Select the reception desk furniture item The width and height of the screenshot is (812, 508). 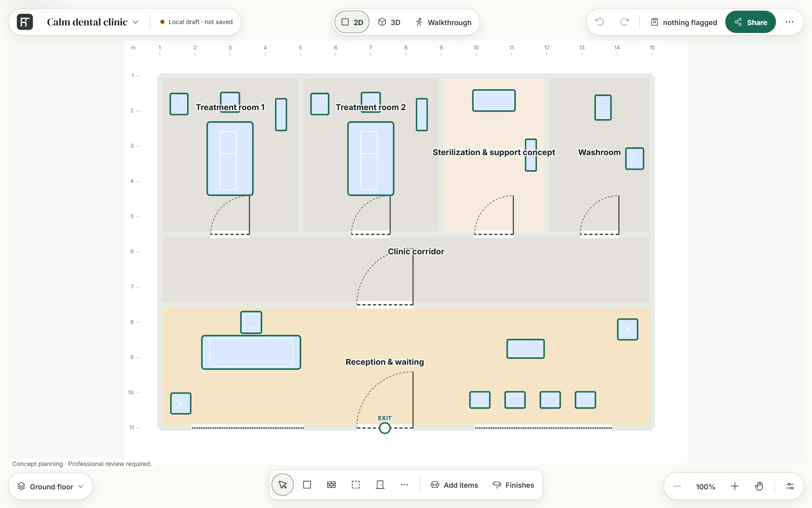click(x=251, y=352)
